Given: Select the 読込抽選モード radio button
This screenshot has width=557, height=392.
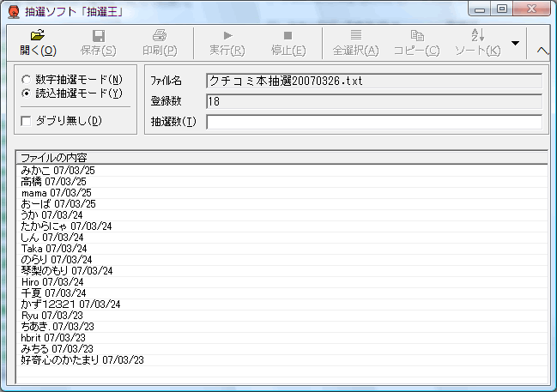Looking at the screenshot, I should (x=27, y=93).
